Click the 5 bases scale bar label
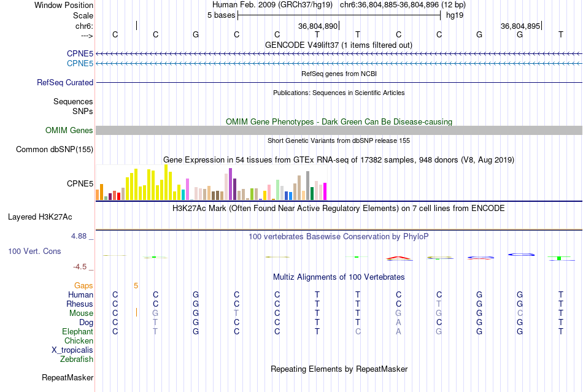Image resolution: width=583 pixels, height=392 pixels. click(x=221, y=15)
